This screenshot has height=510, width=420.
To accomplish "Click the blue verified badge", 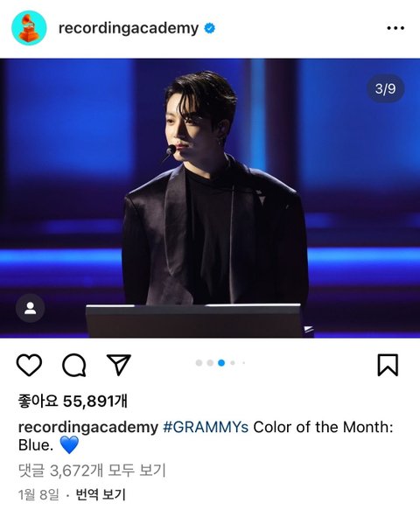I will click(209, 28).
